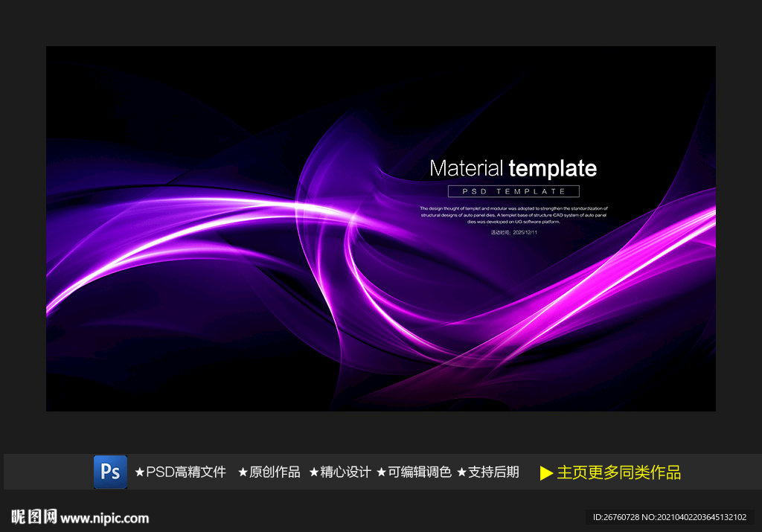762x532 pixels.
Task: Select the 支持后期 text label
Action: click(493, 472)
